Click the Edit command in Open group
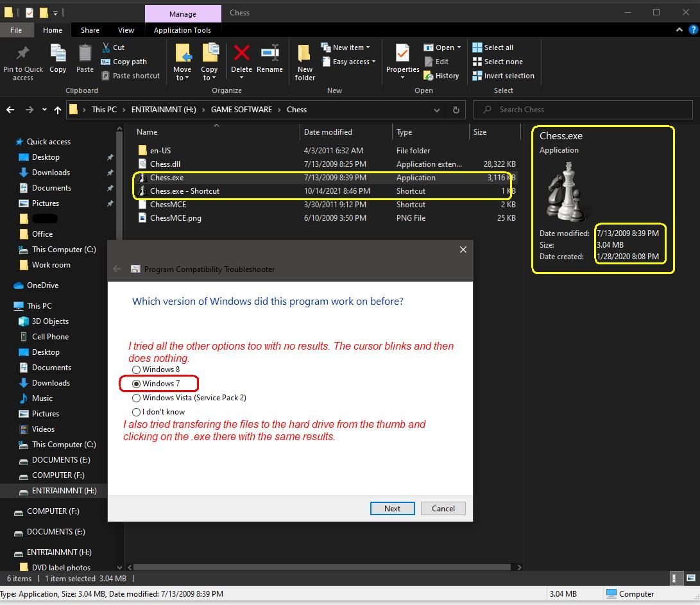This screenshot has width=700, height=605. click(x=436, y=62)
